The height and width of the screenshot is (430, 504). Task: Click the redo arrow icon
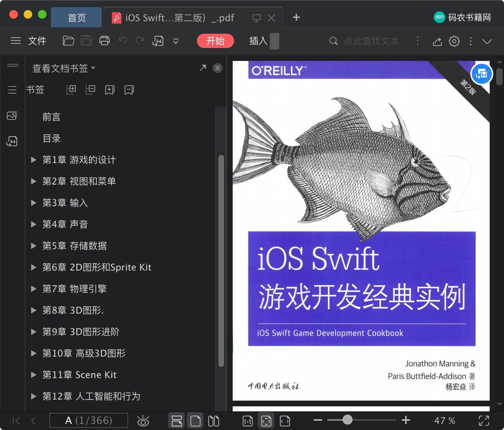pyautogui.click(x=140, y=41)
